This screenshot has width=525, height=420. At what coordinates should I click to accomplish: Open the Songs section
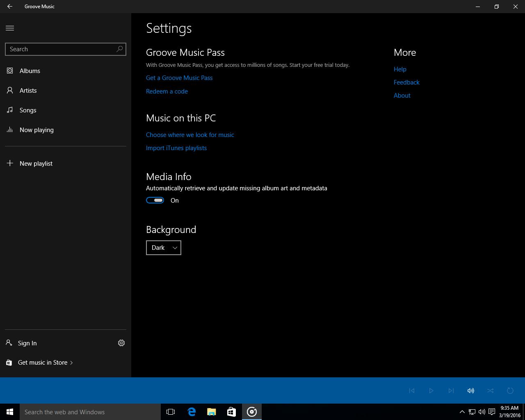pos(66,110)
